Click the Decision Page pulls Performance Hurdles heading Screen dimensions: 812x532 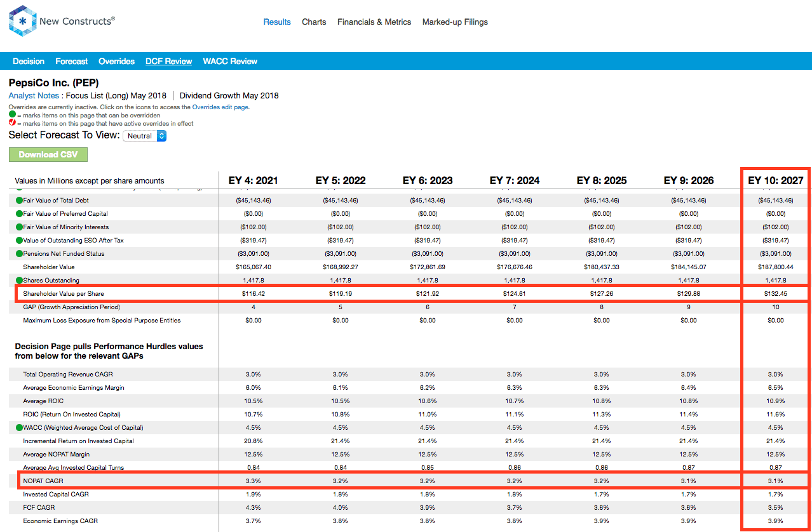[x=109, y=351]
